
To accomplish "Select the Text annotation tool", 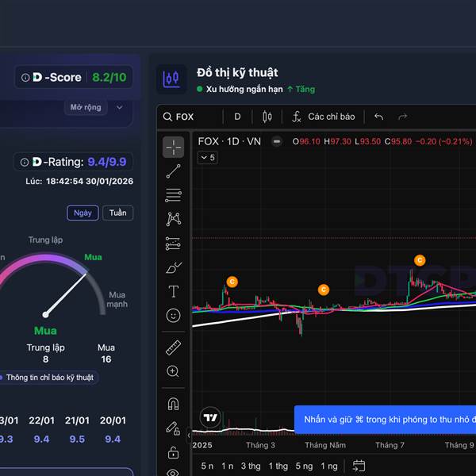I will 173,292.
